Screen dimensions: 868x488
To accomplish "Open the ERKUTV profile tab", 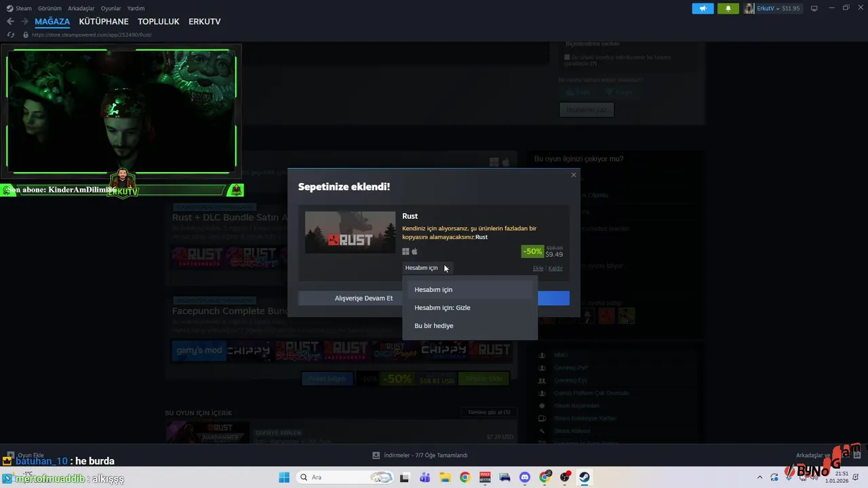I will [x=205, y=22].
